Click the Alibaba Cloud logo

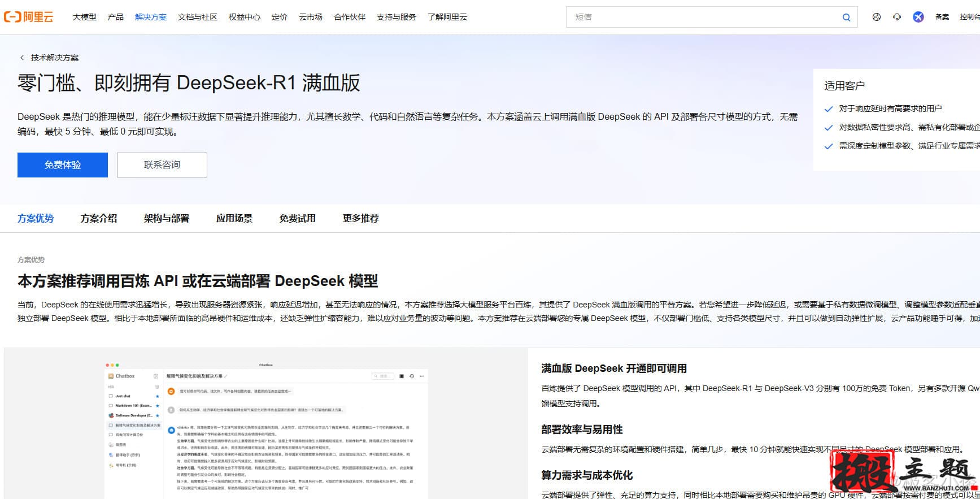[28, 17]
